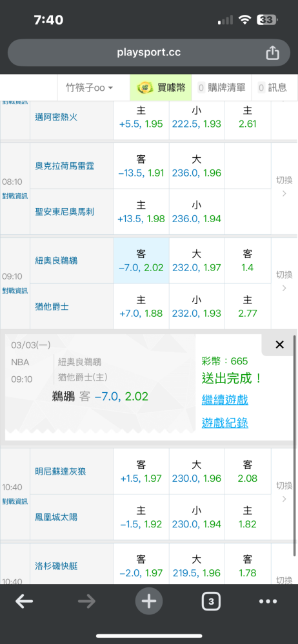
Task: Open team link 紐奧良鵜鶘
Action: tap(56, 260)
